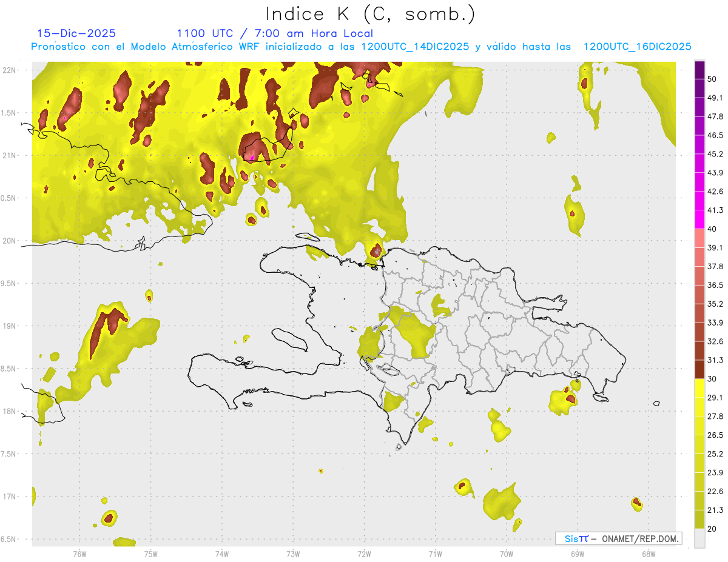Viewport: 728px width, 562px height.
Task: Click the colorbar value 43.9
Action: pos(715,173)
